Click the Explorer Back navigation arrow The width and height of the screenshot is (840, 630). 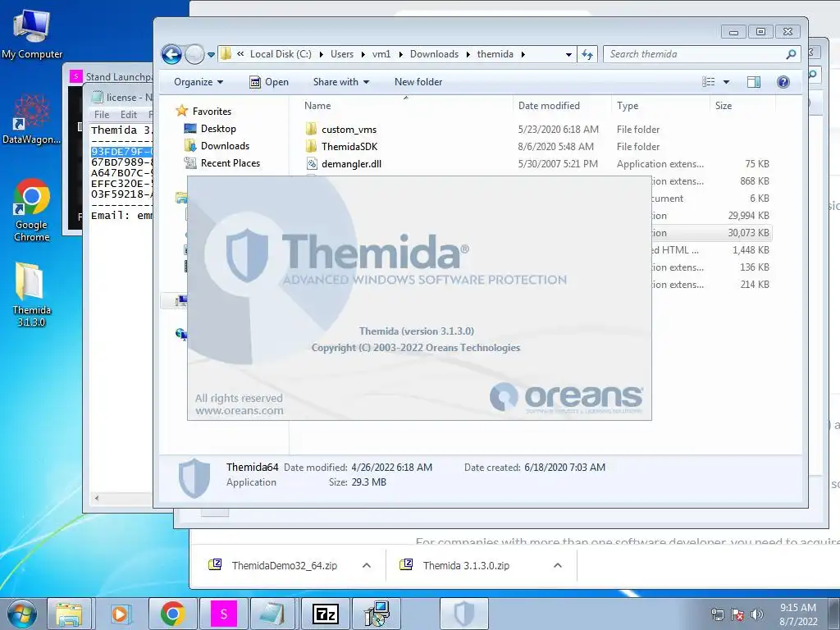coord(171,54)
